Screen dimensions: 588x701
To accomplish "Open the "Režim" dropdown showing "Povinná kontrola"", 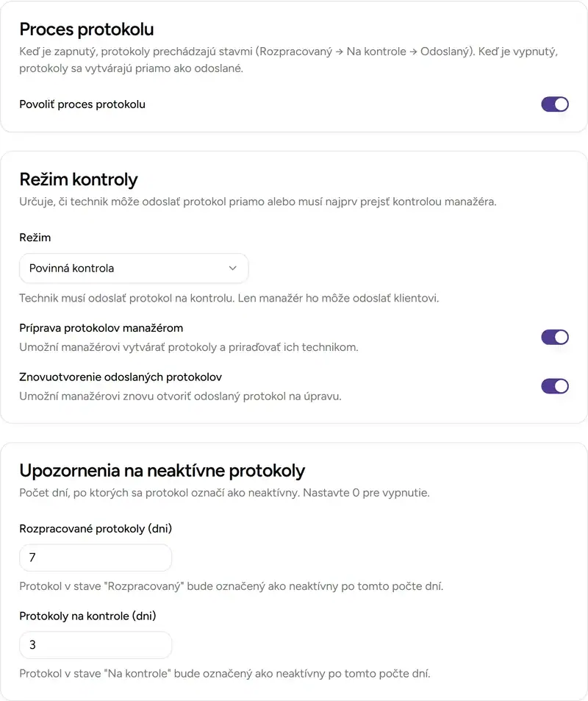I will [x=134, y=268].
